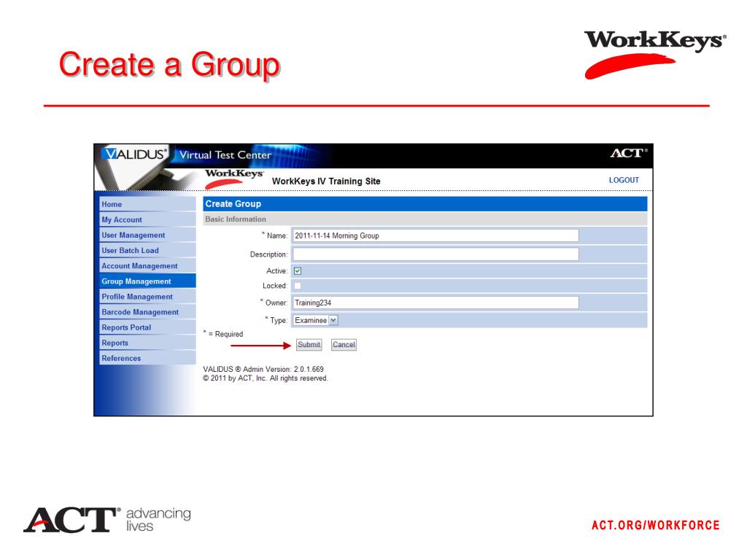
Task: Open Account Management
Action: 147,265
